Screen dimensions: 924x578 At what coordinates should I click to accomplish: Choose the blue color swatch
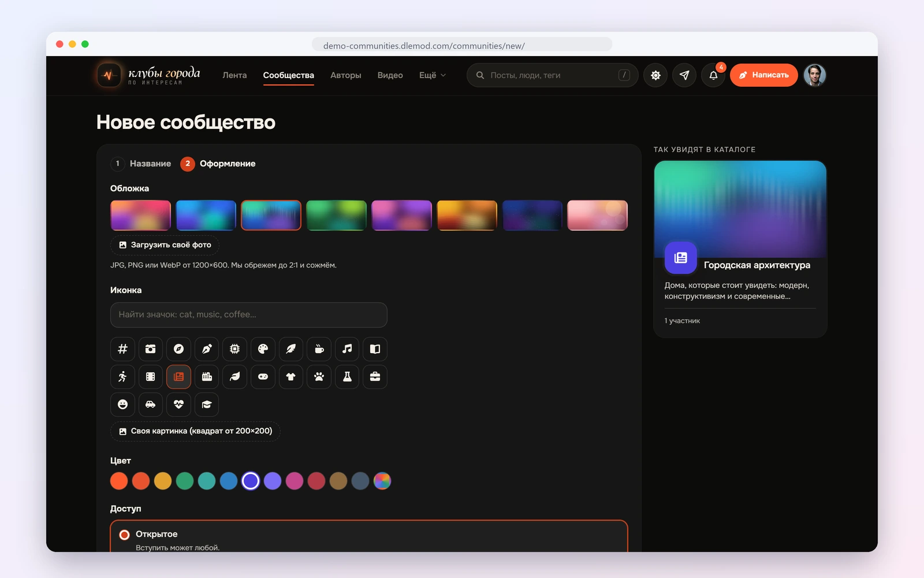pos(229,481)
